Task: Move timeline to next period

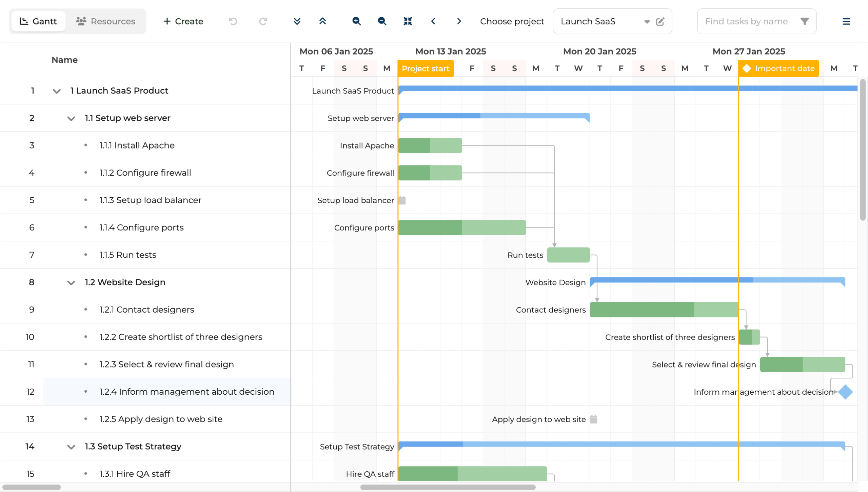Action: 459,21
